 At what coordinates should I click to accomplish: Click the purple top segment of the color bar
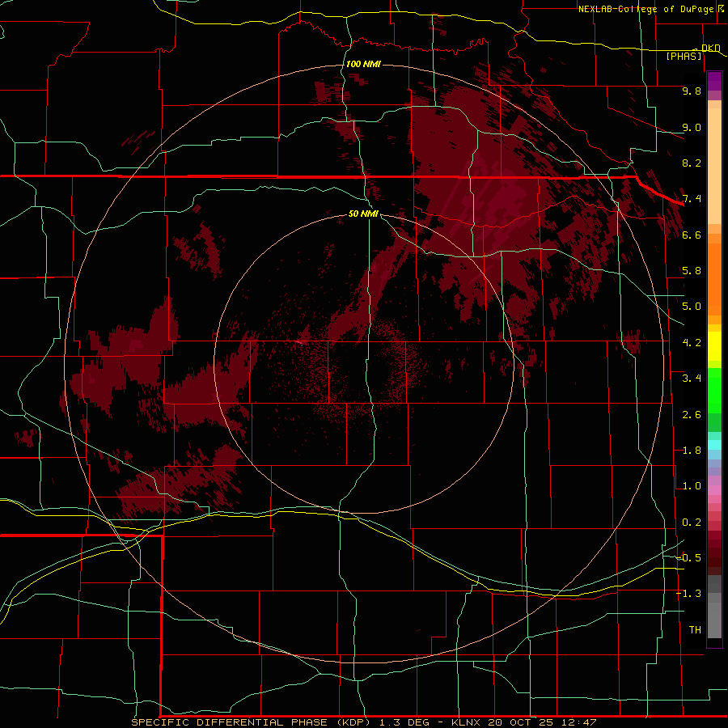(x=714, y=81)
